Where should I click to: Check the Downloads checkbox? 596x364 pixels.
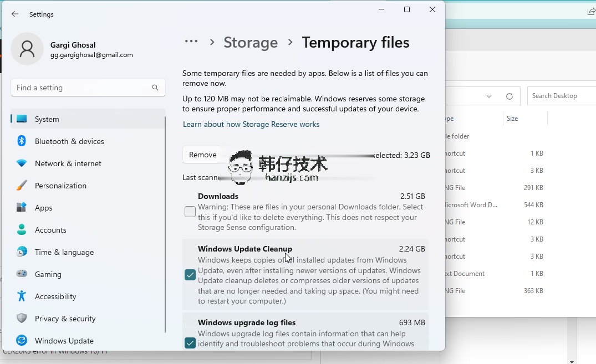[190, 212]
